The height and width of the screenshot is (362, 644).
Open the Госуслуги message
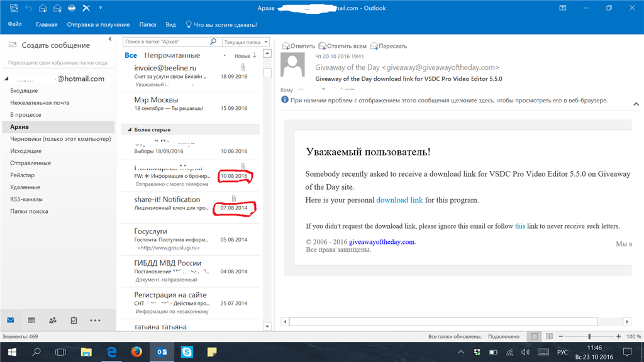pyautogui.click(x=191, y=239)
